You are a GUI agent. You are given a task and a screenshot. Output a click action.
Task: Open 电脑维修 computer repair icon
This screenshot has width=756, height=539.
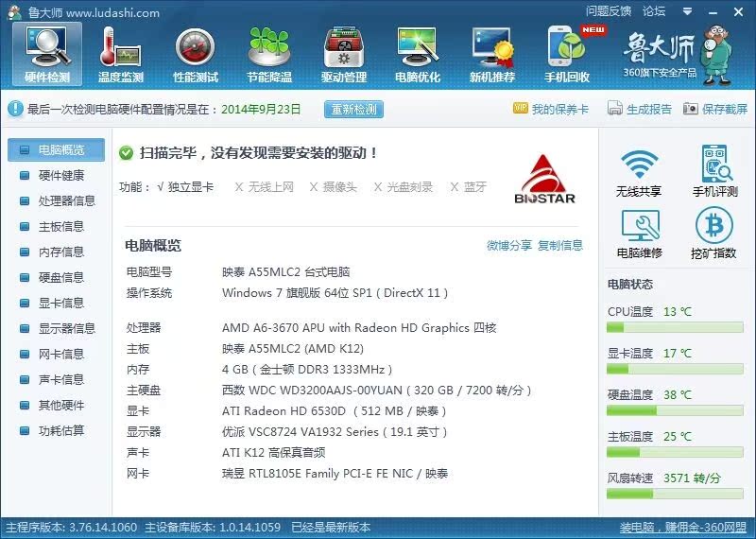point(640,233)
